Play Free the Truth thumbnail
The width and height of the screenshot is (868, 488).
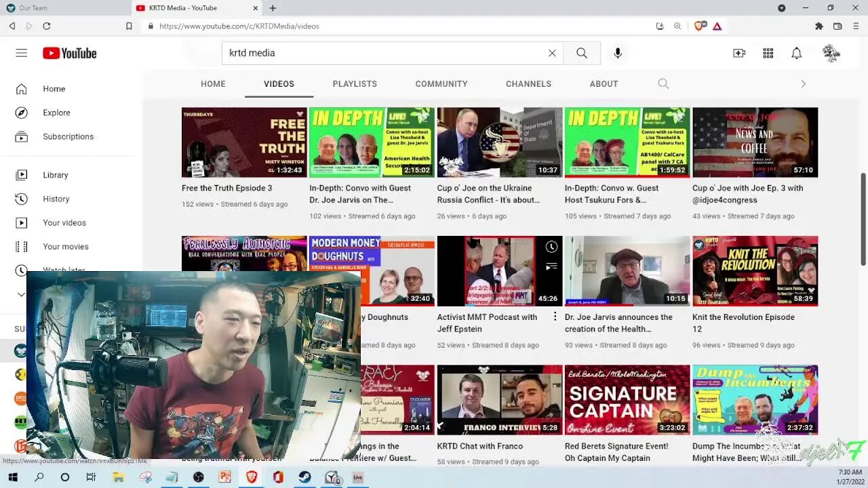tap(244, 142)
